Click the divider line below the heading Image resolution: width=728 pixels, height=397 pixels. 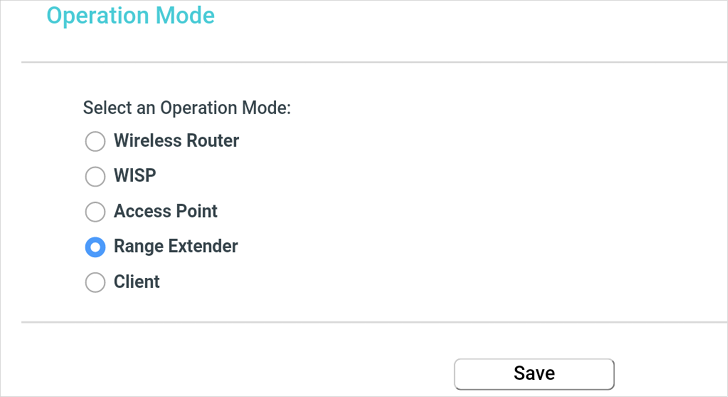(374, 62)
